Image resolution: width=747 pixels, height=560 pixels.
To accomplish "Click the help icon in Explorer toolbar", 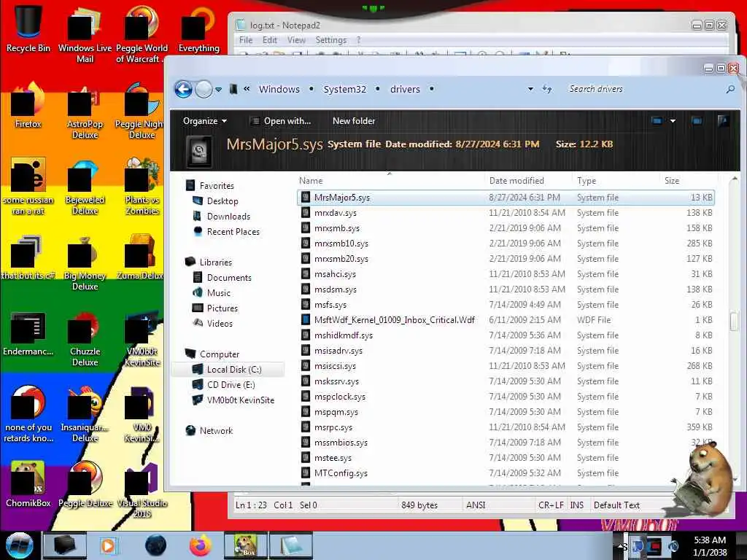I will 723,121.
